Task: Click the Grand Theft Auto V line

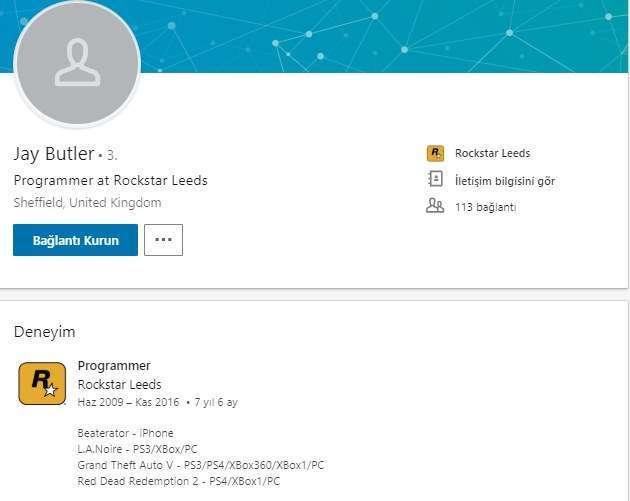Action: click(200, 465)
